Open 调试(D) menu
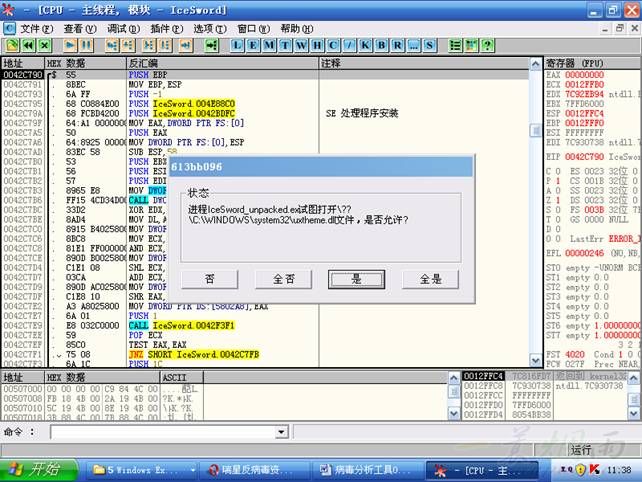Viewport: 642px width, 482px height. pos(123,29)
